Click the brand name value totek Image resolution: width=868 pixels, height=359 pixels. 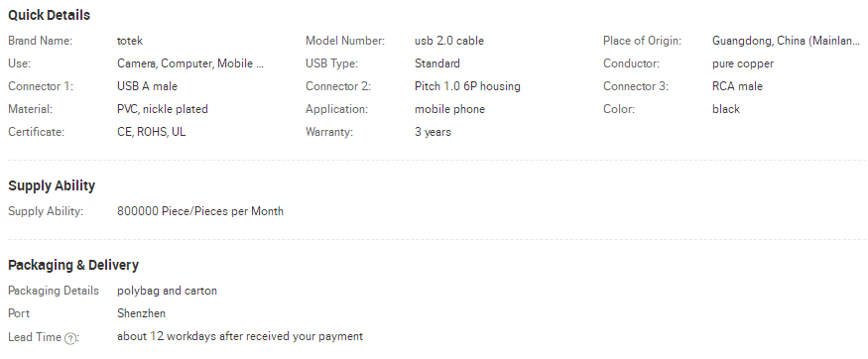(x=130, y=41)
